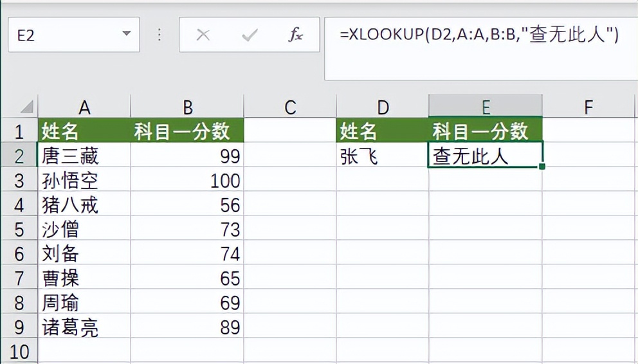The height and width of the screenshot is (364, 638).
Task: Select row 8 header
Action: pos(19,302)
